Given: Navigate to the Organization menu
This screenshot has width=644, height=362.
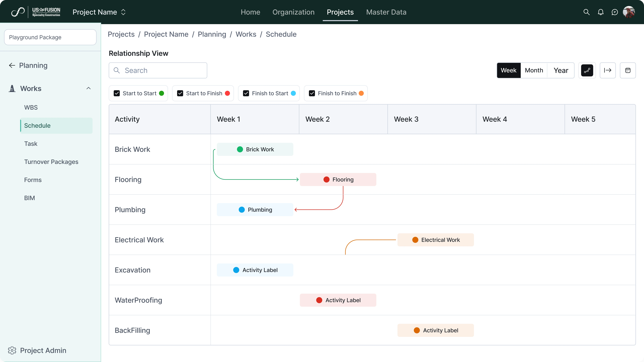Looking at the screenshot, I should (293, 12).
